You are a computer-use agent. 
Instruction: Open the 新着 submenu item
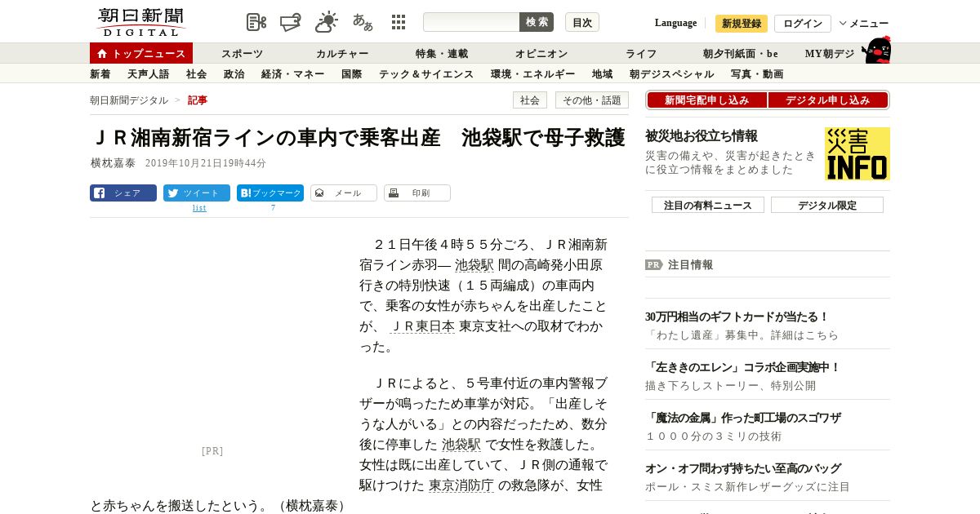[x=100, y=74]
